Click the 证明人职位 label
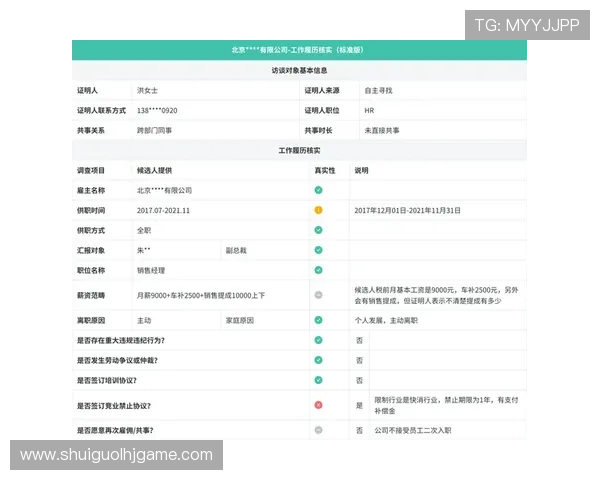The width and height of the screenshot is (600, 480). [322, 110]
